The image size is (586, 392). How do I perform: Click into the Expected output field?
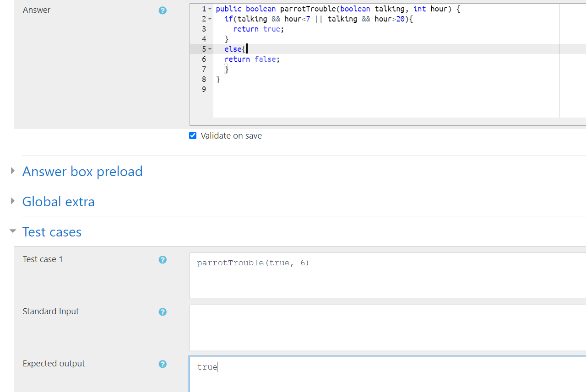pos(388,375)
